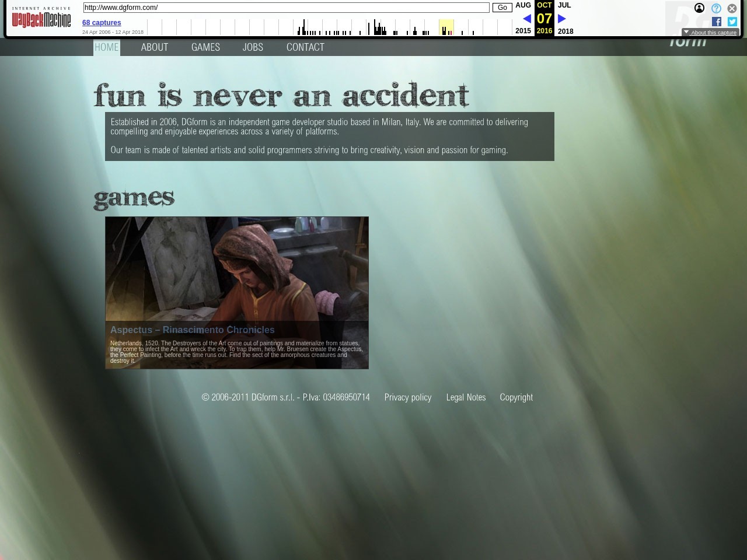Open the user account icon
747x560 pixels.
699,8
